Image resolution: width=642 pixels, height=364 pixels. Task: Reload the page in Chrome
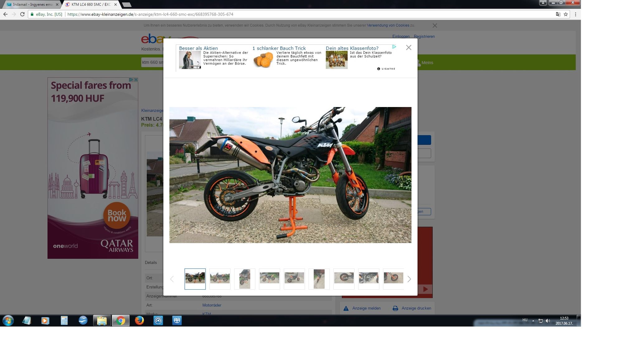click(22, 14)
